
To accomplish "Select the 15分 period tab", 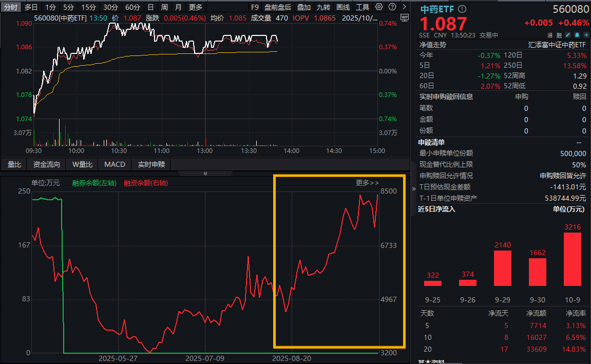I will (89, 7).
